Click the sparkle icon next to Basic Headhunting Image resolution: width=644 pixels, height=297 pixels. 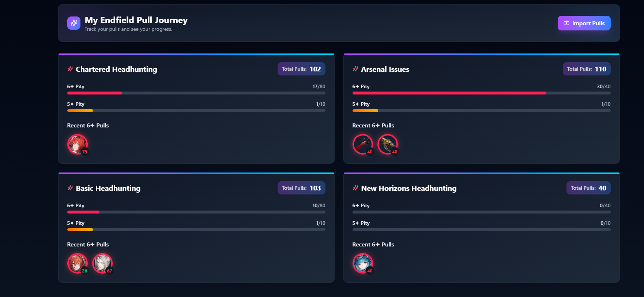[70, 188]
